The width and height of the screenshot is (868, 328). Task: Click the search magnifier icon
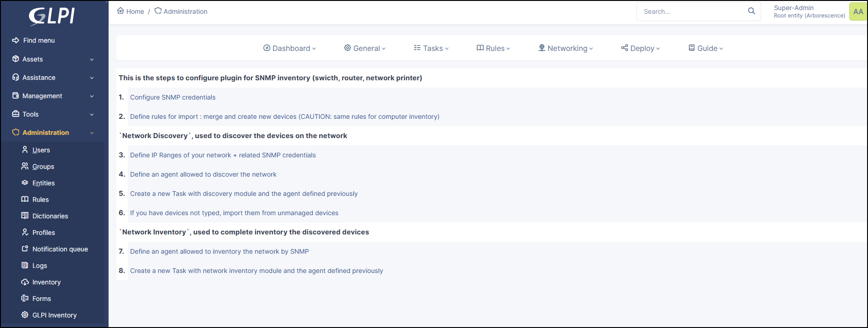tap(751, 11)
